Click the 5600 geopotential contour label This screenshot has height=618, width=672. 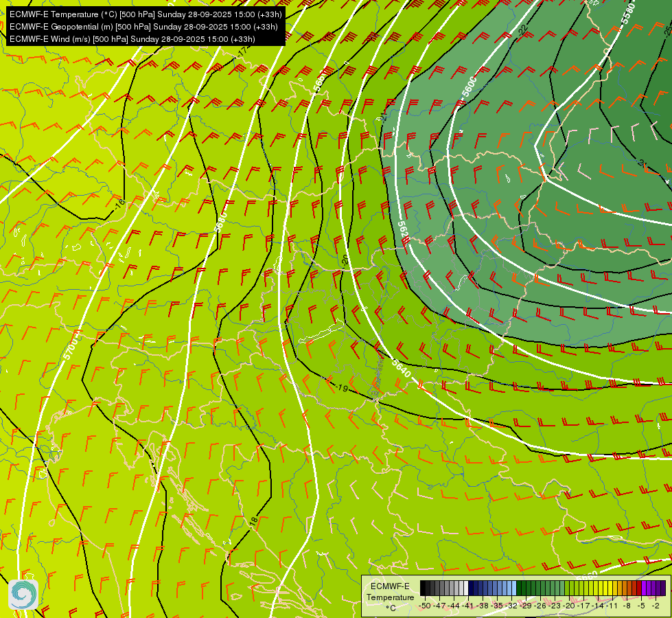[470, 87]
